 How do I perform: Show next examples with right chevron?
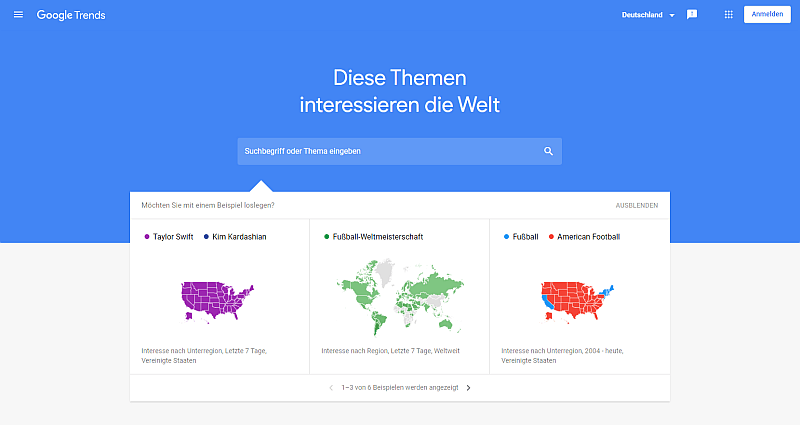(x=468, y=388)
